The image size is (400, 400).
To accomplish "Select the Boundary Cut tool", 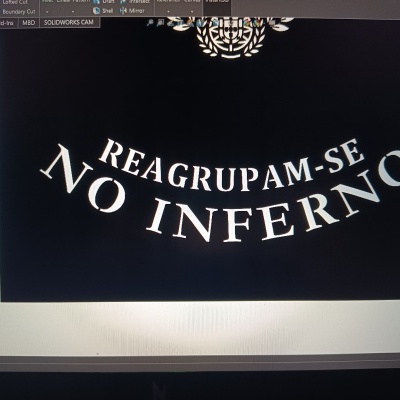I will pyautogui.click(x=19, y=11).
